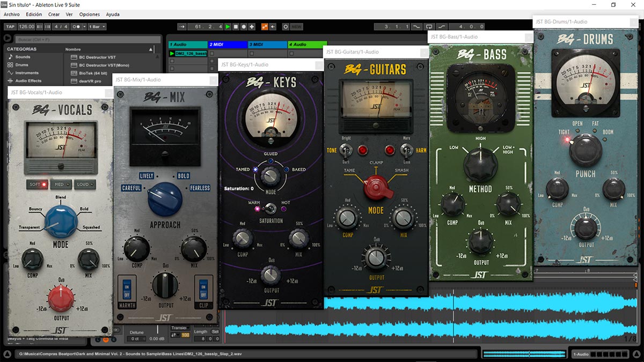644x362 pixels.
Task: Launch the DM2_126_bassl clip
Action: point(172,54)
